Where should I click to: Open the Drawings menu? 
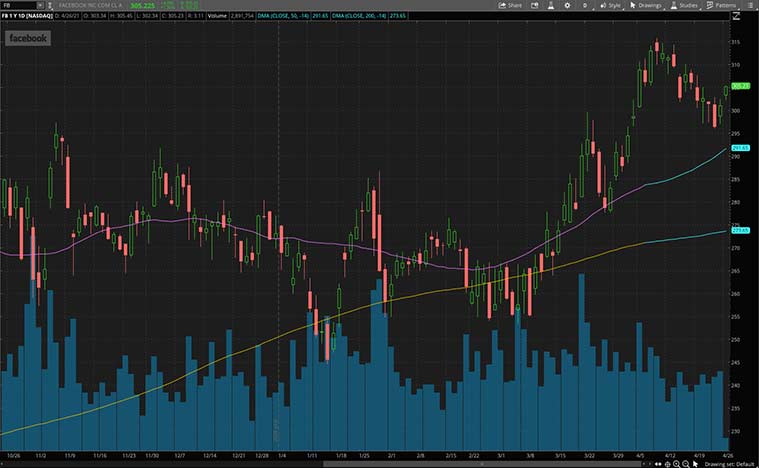pos(648,5)
